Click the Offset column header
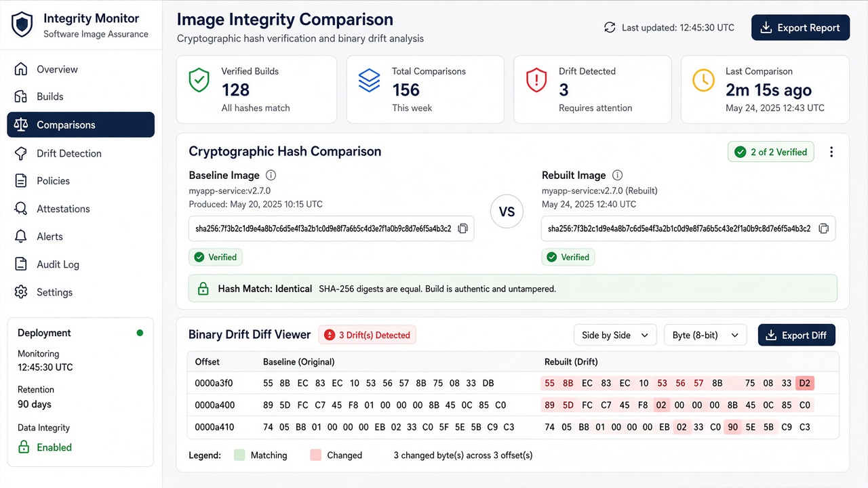The width and height of the screenshot is (868, 488). coord(208,362)
